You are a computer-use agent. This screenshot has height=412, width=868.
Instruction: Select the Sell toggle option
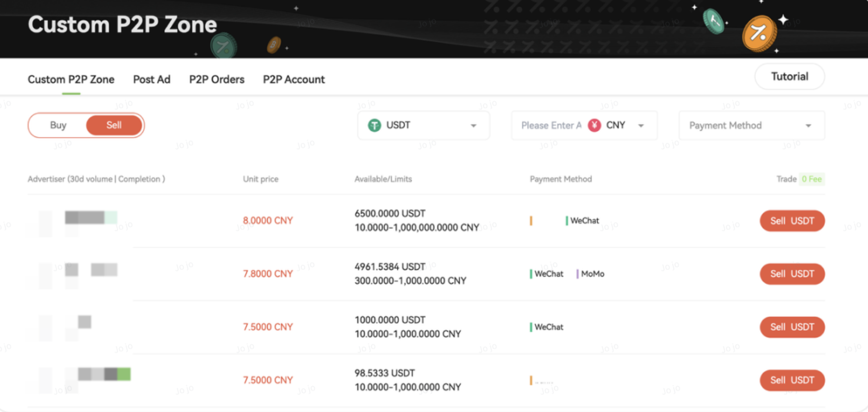114,125
